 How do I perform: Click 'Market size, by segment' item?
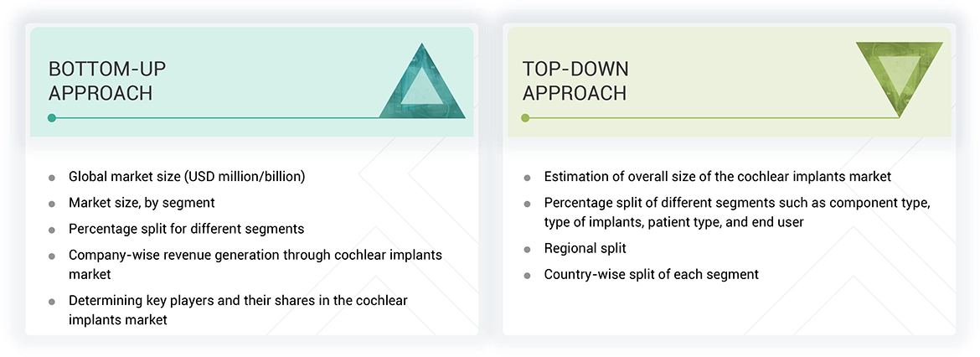click(142, 203)
